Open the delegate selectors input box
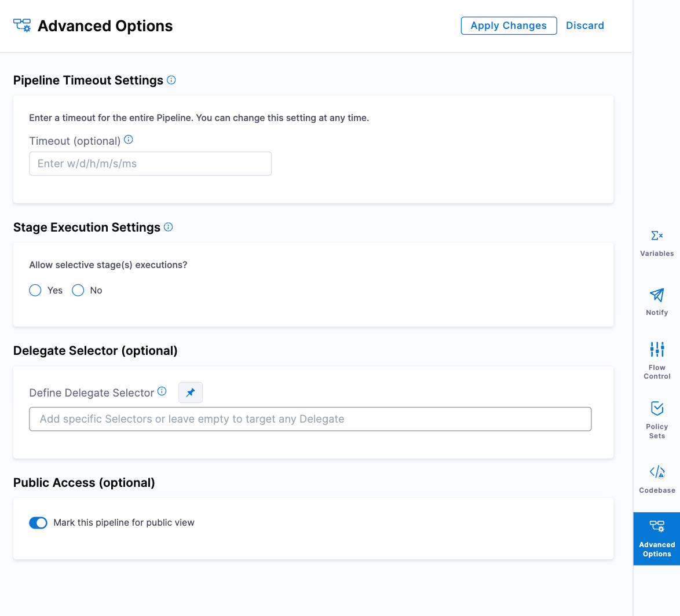This screenshot has width=680, height=616. (x=310, y=419)
